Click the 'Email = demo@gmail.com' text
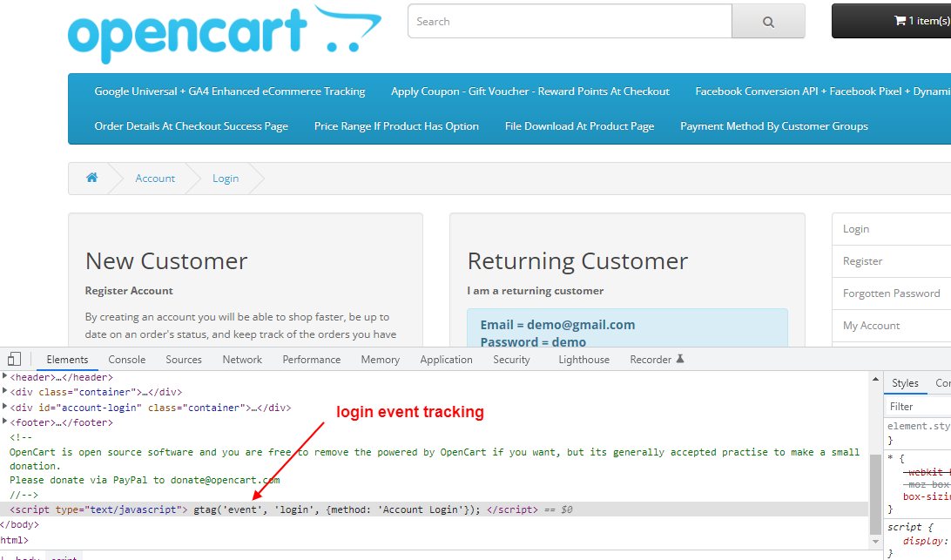Viewport: 951px width, 560px height. click(557, 325)
